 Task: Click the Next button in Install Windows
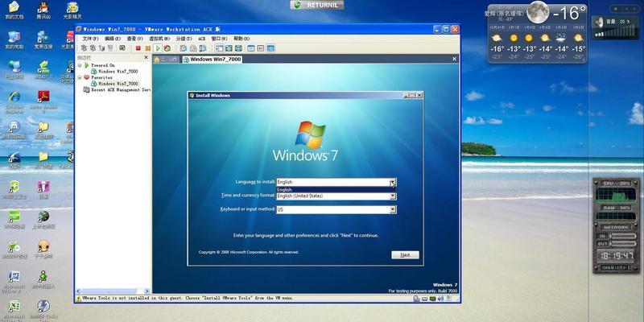(x=405, y=255)
